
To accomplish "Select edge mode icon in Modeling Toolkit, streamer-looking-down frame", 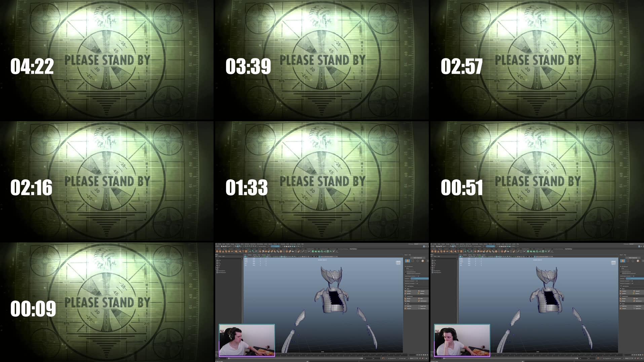I will tap(418, 261).
